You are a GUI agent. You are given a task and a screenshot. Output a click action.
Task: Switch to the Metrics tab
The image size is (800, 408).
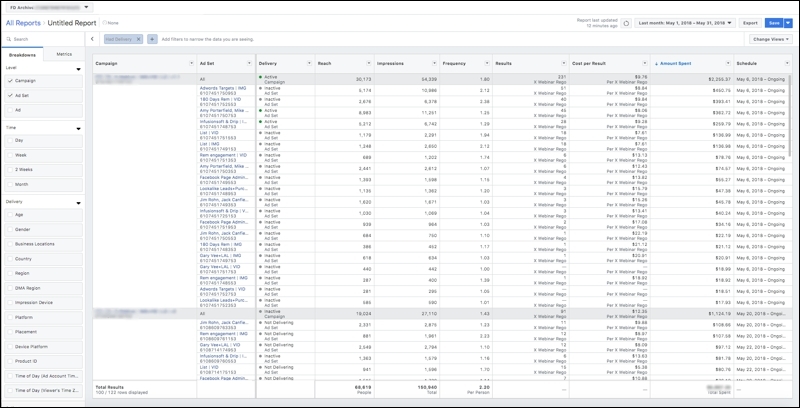point(64,54)
